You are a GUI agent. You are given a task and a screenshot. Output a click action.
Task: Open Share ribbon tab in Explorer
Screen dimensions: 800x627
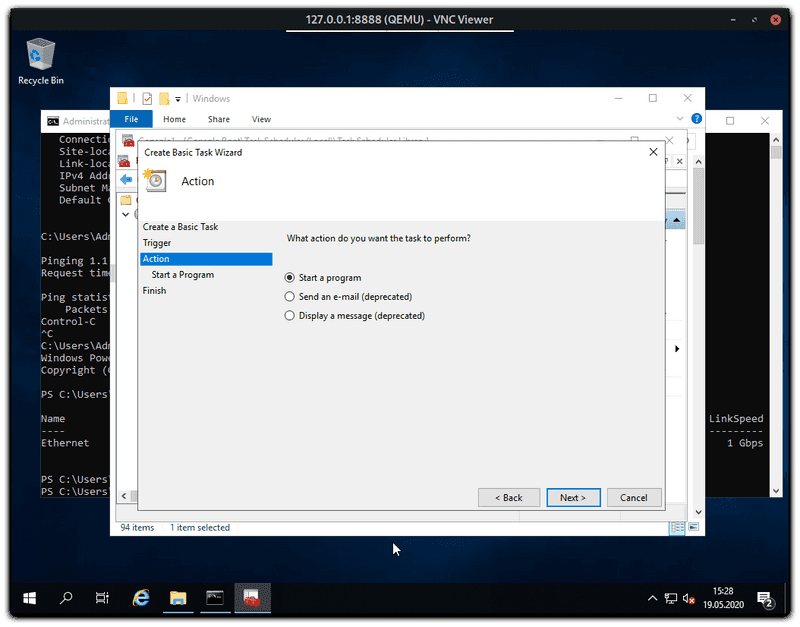click(x=218, y=119)
